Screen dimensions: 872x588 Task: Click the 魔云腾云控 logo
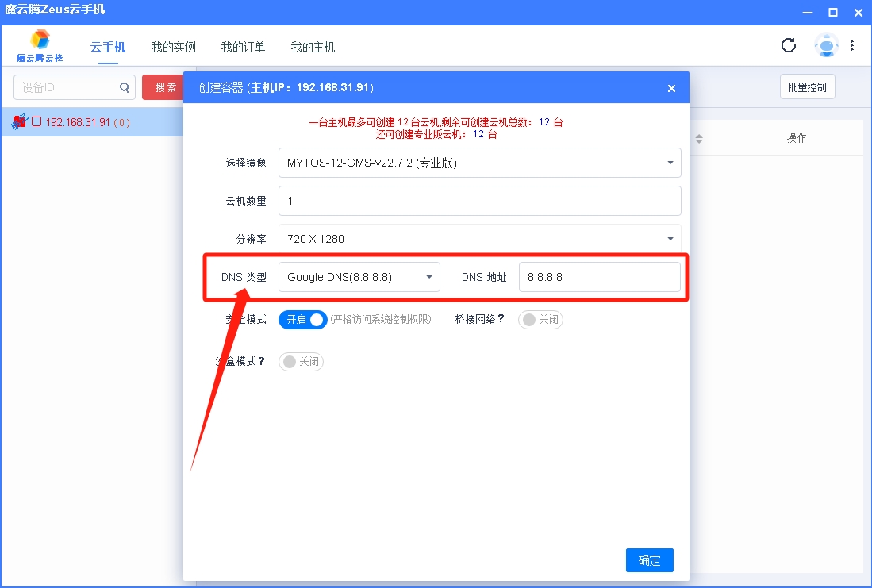(x=40, y=46)
